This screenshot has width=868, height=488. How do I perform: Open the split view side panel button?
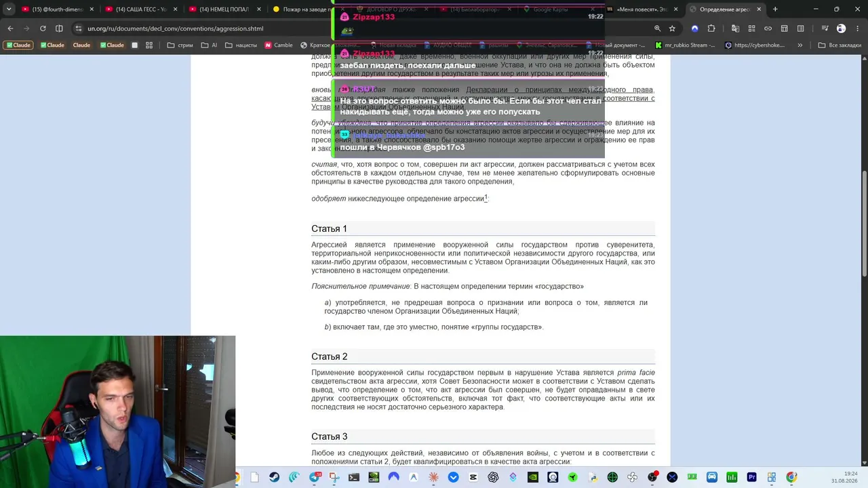tap(59, 28)
